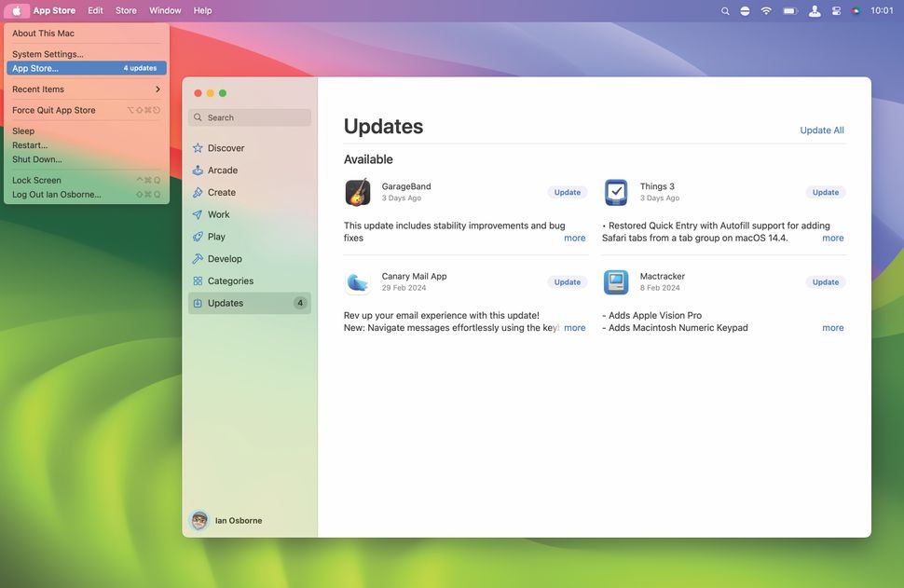Open the App Store menu in menu bar
904x588 pixels.
point(54,10)
